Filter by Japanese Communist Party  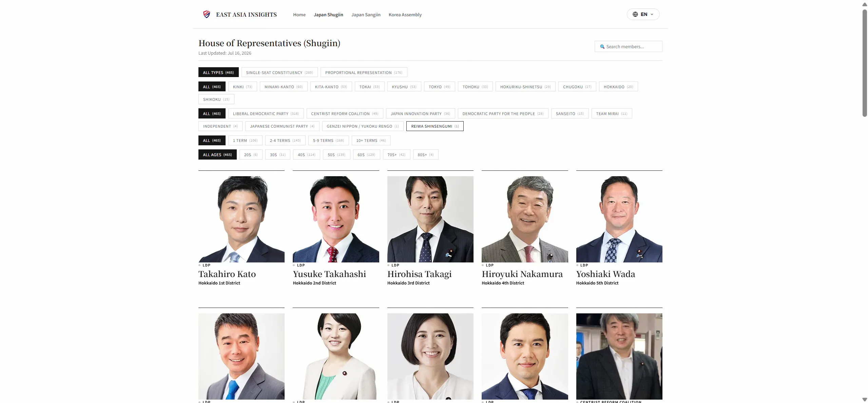[282, 126]
